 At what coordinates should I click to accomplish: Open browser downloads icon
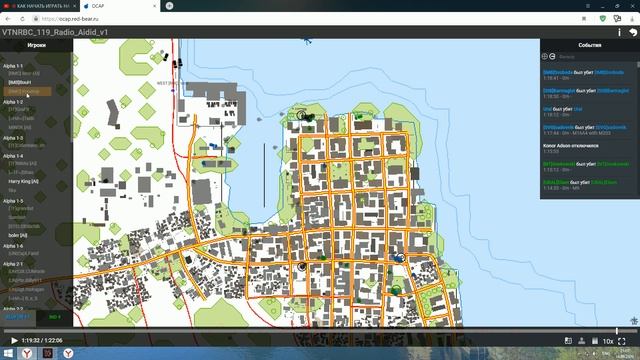coord(632,19)
